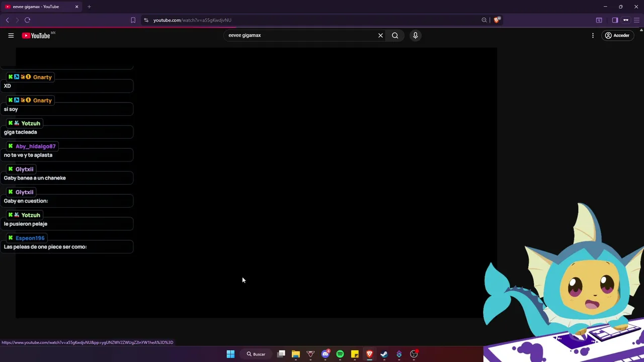Clear the YouTube search box text
Viewport: 644px width, 362px height.
(x=380, y=35)
